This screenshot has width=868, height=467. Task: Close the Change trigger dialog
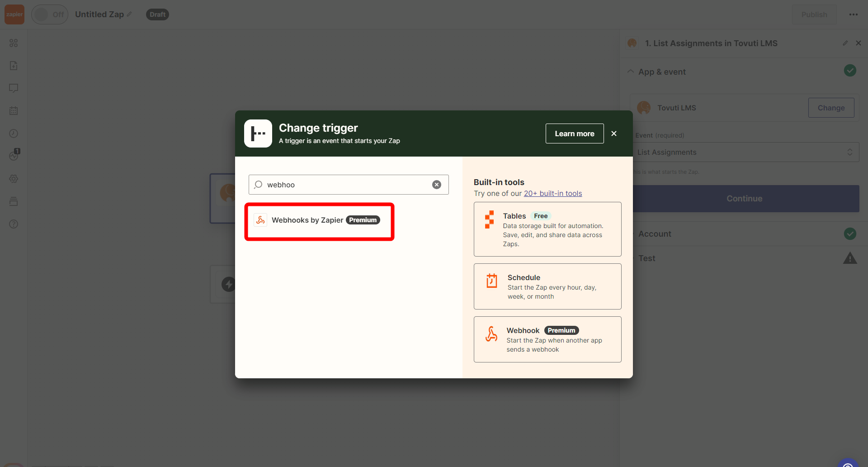tap(614, 133)
